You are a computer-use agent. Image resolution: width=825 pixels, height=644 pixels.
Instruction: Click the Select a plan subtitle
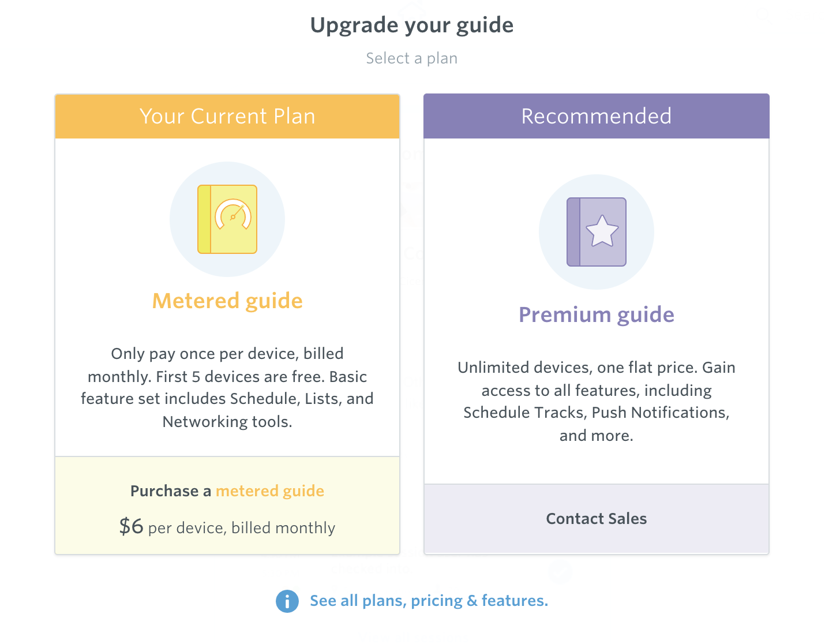[x=412, y=58]
